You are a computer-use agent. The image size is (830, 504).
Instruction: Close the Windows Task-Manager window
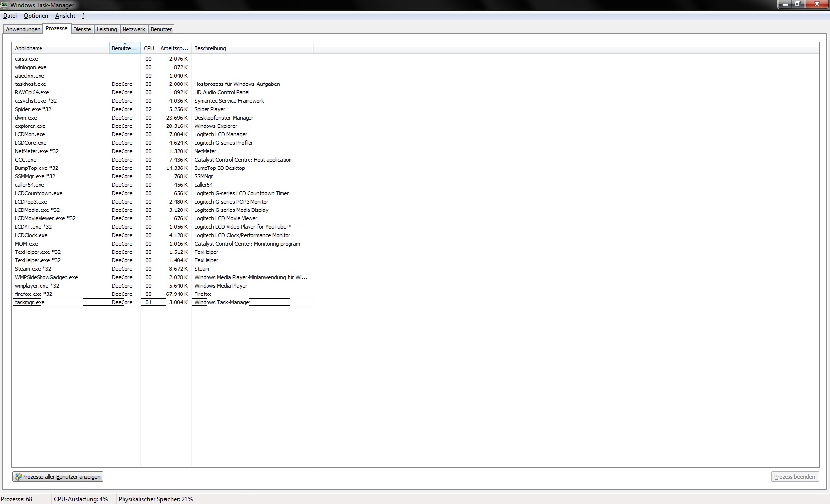coord(816,4)
